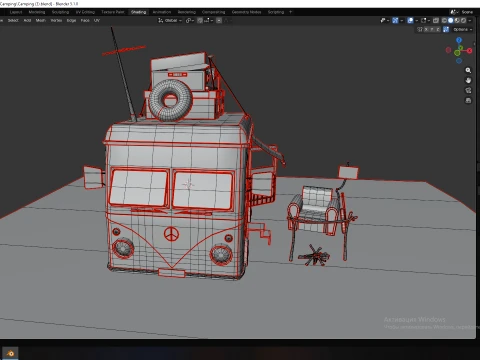Open the Layout workspace tab
The width and height of the screenshot is (480, 360).
tap(16, 12)
